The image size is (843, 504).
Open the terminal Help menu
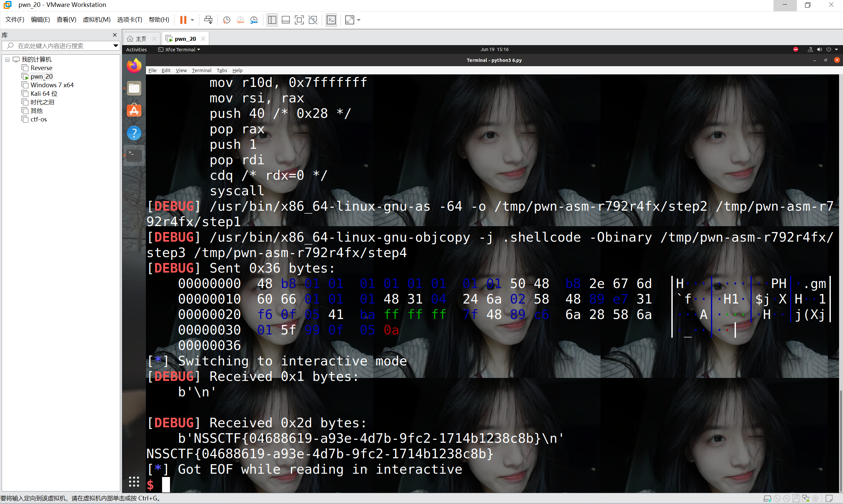coord(238,70)
